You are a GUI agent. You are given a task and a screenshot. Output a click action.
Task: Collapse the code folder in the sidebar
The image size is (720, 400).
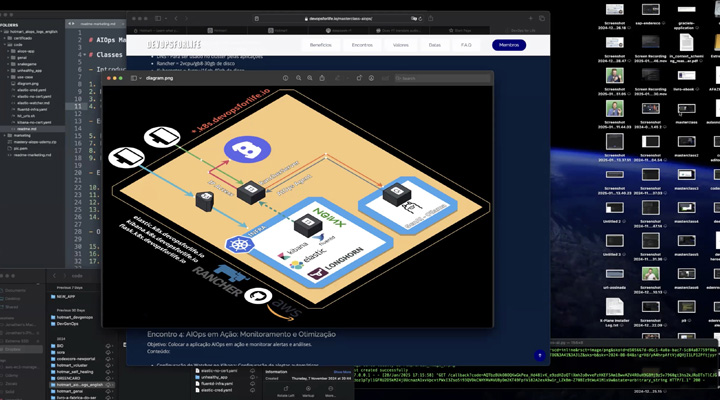pos(5,45)
